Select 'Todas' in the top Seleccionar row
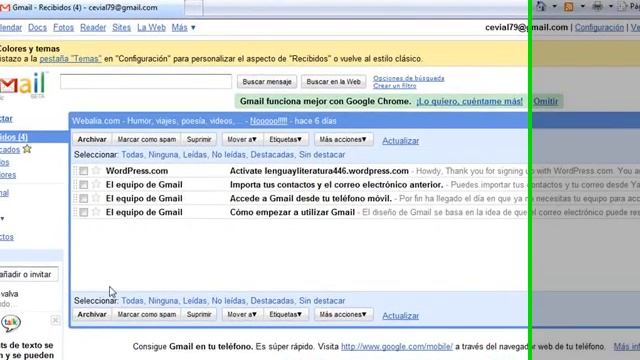 [x=132, y=155]
